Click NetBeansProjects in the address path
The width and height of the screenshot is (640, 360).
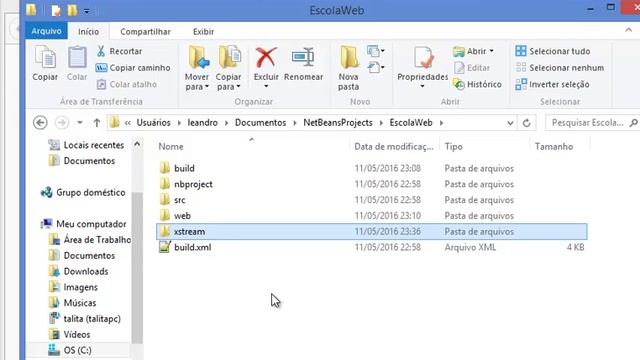pos(338,122)
